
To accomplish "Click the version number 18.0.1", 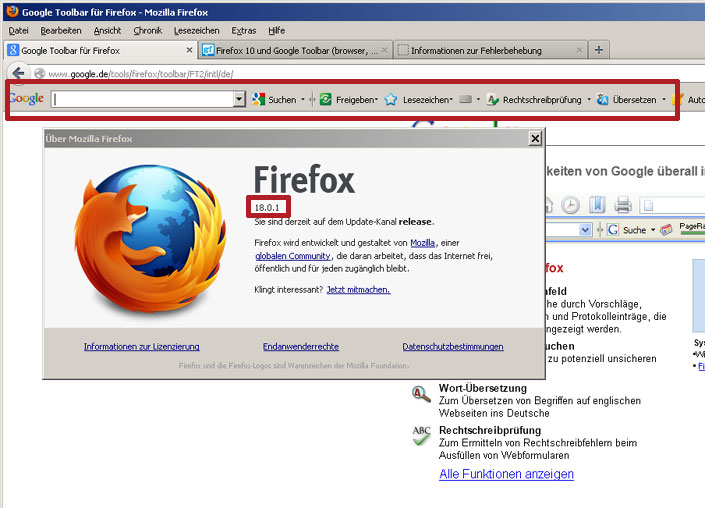I will (267, 207).
